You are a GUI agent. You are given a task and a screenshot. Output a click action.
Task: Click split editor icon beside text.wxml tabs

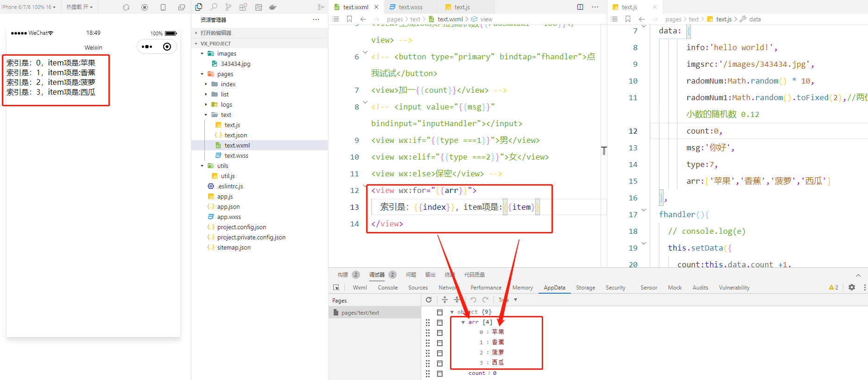point(580,7)
